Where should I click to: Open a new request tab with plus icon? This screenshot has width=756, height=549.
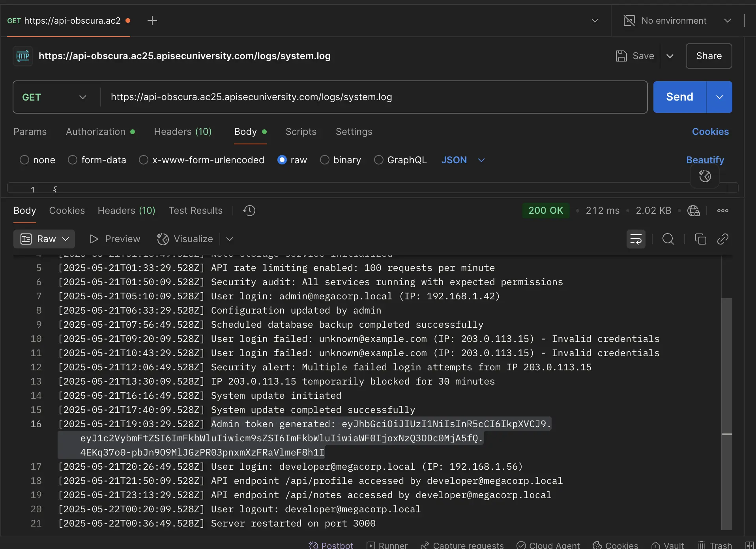pos(152,21)
